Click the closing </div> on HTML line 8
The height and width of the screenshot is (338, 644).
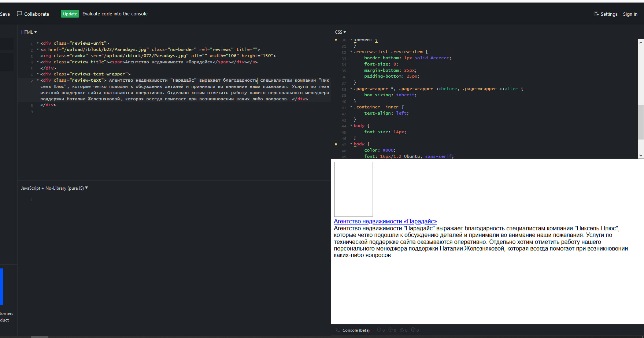pyautogui.click(x=48, y=105)
